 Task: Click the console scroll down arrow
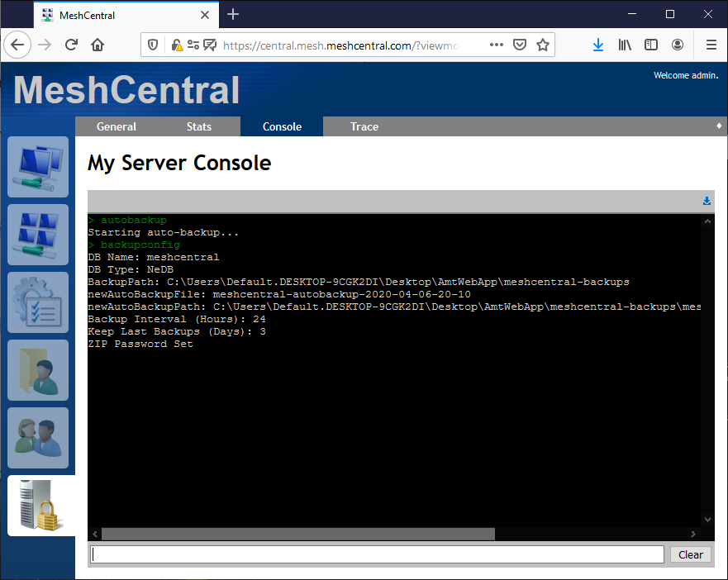click(x=707, y=520)
